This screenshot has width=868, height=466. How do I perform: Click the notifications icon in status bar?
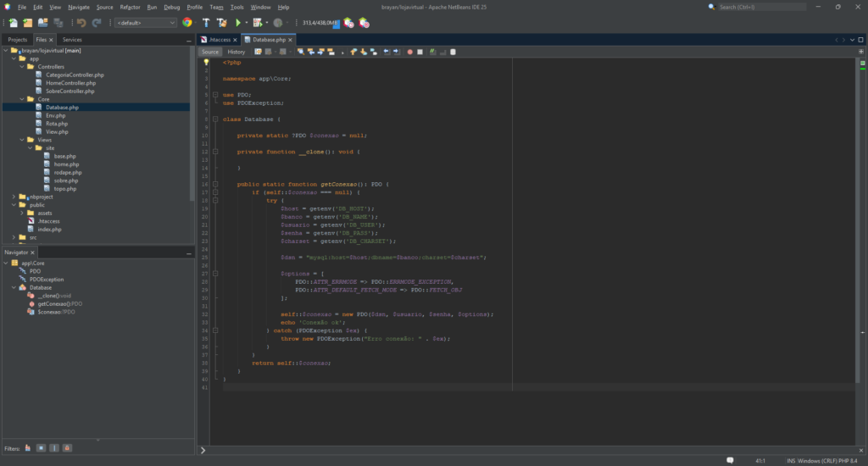click(730, 460)
